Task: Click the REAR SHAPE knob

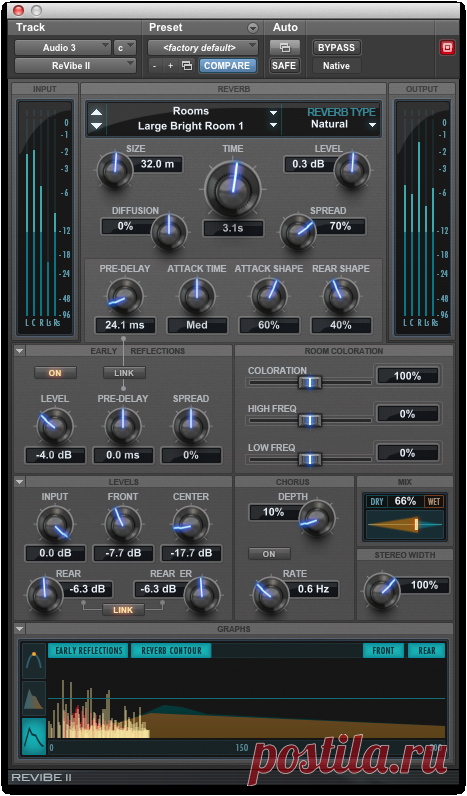Action: (341, 296)
